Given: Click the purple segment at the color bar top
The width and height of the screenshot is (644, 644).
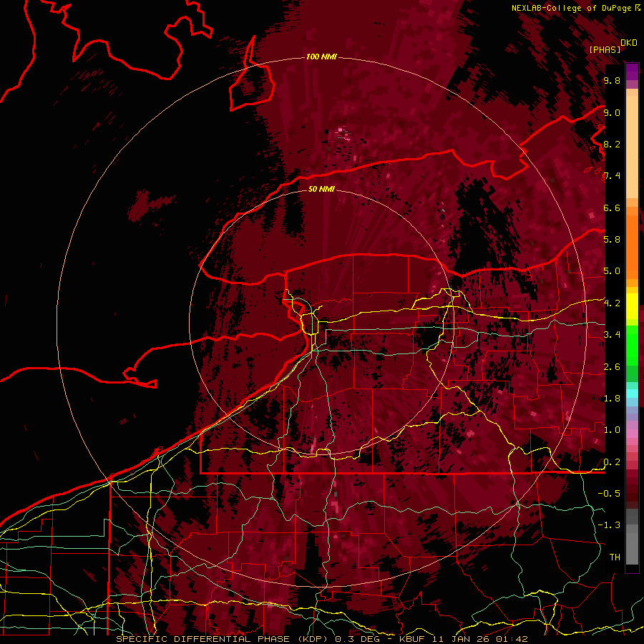Looking at the screenshot, I should (x=632, y=72).
